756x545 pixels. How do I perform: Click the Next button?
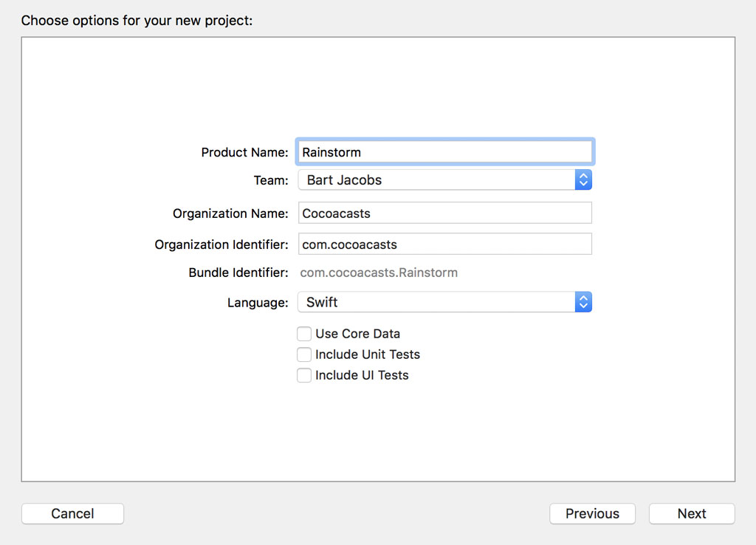pyautogui.click(x=691, y=513)
